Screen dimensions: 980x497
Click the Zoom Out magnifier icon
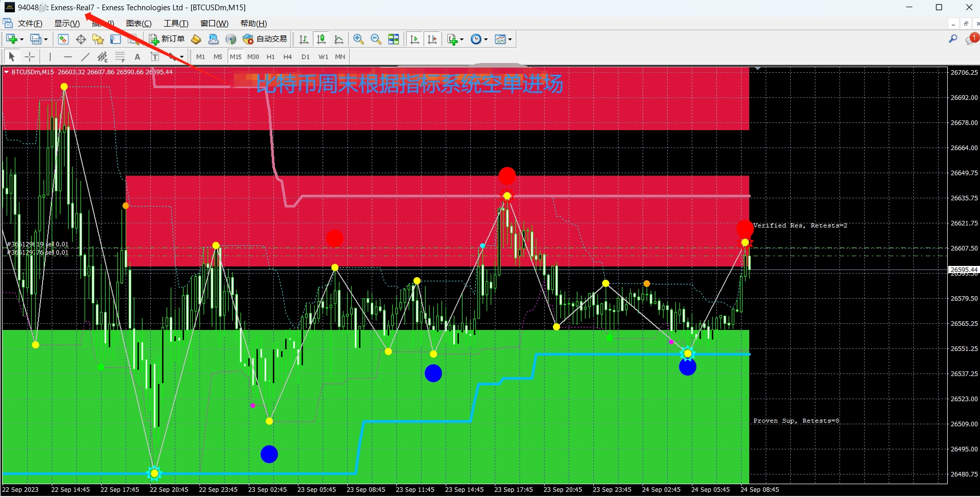tap(376, 39)
